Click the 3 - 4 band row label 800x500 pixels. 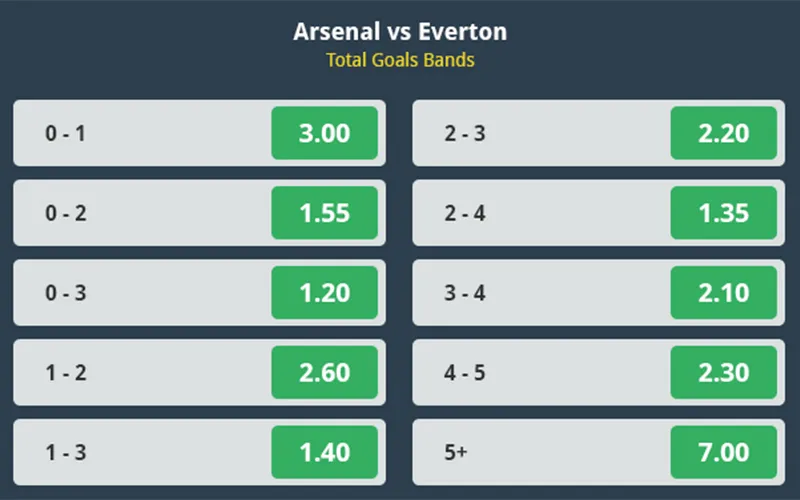pyautogui.click(x=465, y=293)
